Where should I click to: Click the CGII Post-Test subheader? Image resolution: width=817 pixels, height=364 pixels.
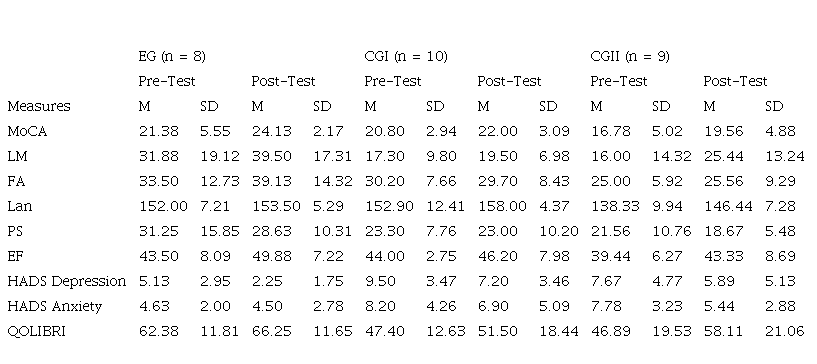(x=735, y=81)
